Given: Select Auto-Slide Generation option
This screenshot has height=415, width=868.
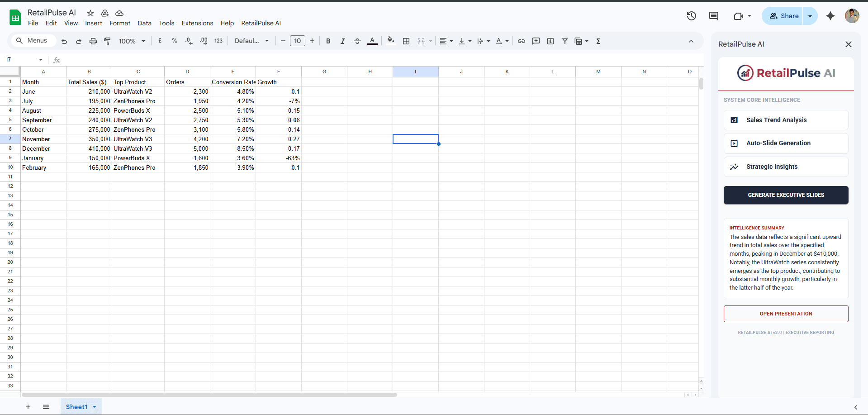Looking at the screenshot, I should (x=786, y=143).
